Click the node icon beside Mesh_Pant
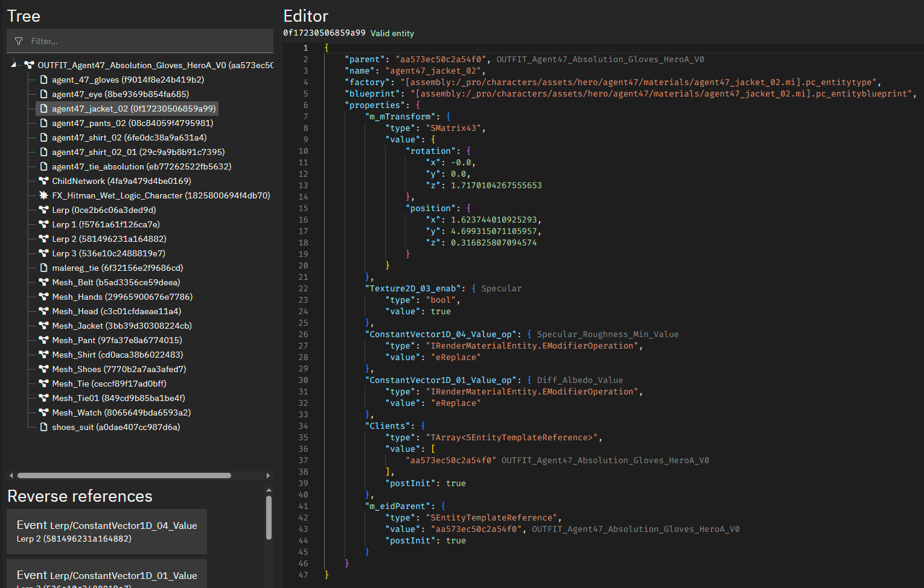This screenshot has width=924, height=588. (43, 340)
